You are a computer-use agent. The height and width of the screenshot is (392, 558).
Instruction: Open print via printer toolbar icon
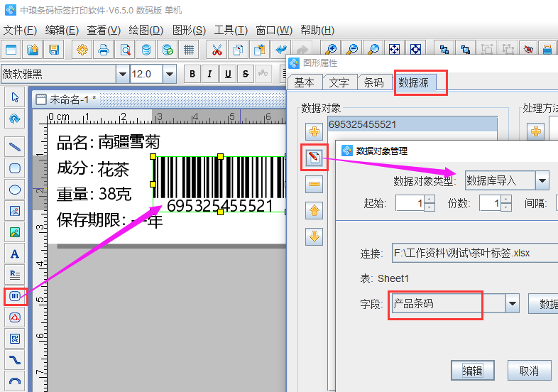104,50
